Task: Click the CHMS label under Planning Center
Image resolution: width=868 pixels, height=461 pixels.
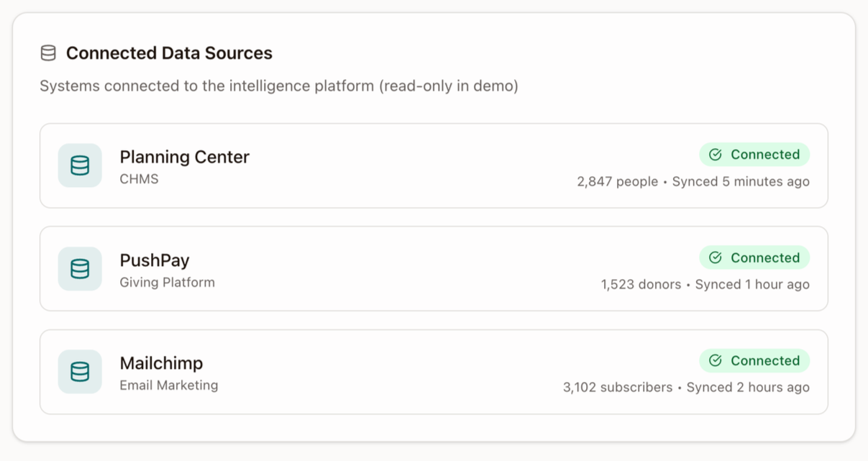Action: tap(139, 179)
